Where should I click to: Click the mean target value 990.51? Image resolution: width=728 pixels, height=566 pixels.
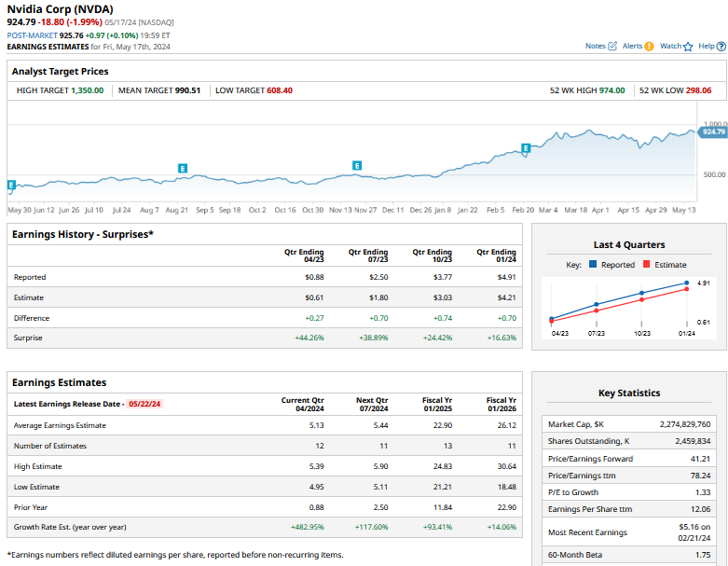[x=187, y=90]
